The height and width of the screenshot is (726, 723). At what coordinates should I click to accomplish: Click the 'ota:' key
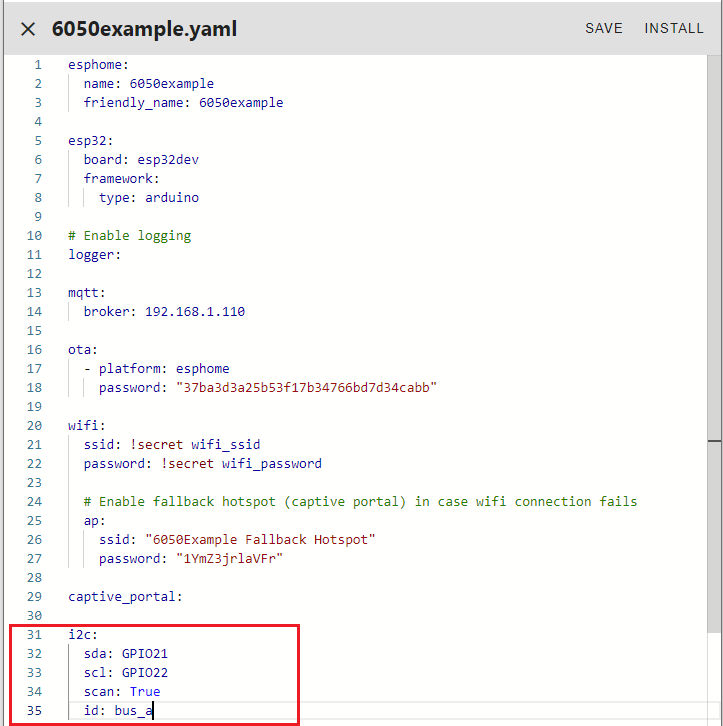click(83, 349)
